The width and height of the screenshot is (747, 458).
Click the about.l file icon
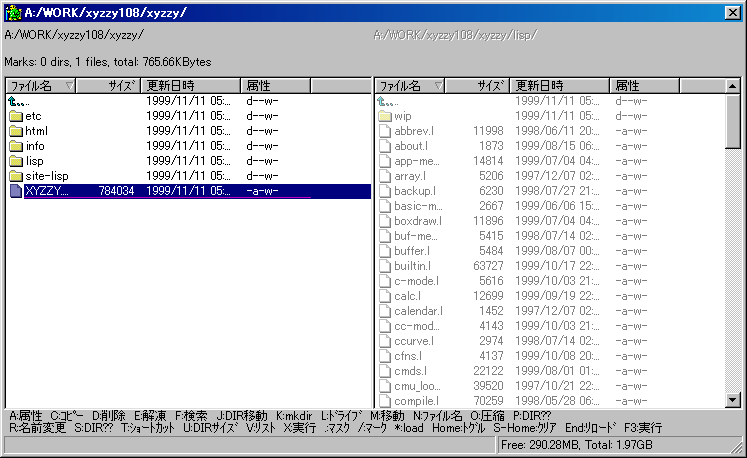pyautogui.click(x=385, y=146)
